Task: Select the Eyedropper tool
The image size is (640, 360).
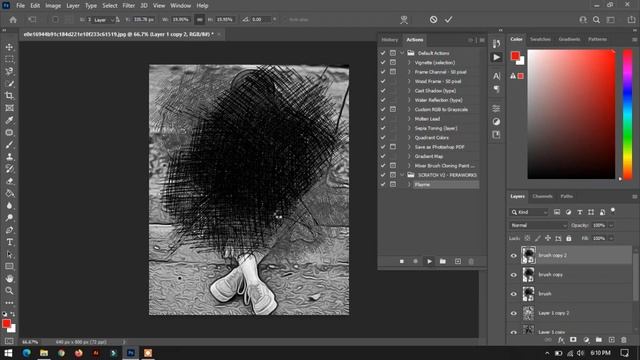Action: click(9, 120)
